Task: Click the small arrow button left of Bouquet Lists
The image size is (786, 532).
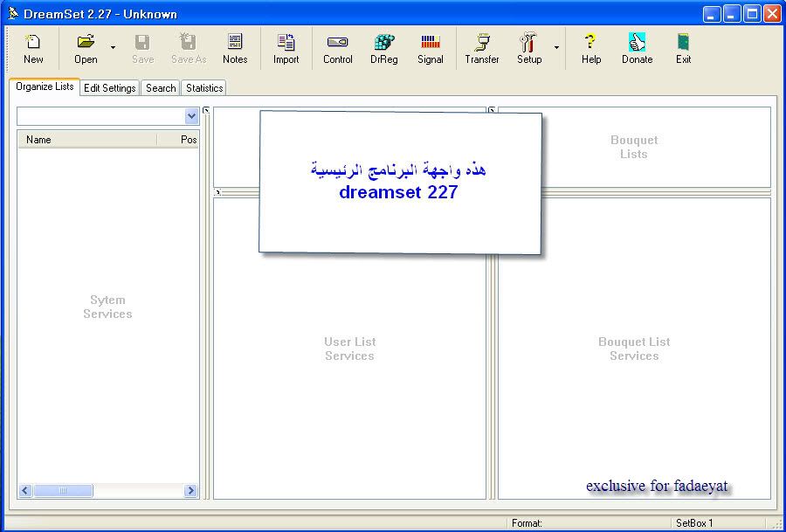Action: pos(492,109)
